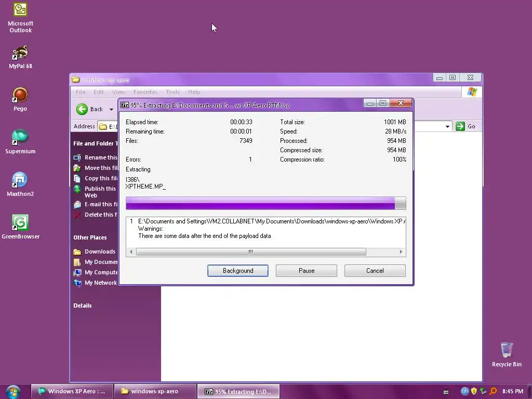This screenshot has height=399, width=532.
Task: Click the payload data warning text
Action: 205,236
